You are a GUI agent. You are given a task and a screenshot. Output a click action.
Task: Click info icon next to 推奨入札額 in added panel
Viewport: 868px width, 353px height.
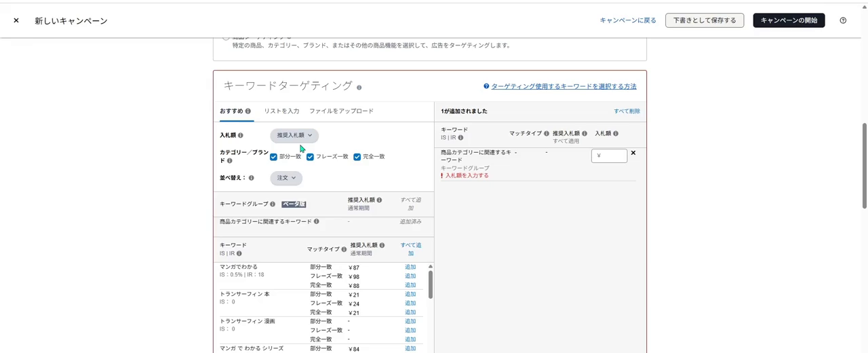pos(585,134)
